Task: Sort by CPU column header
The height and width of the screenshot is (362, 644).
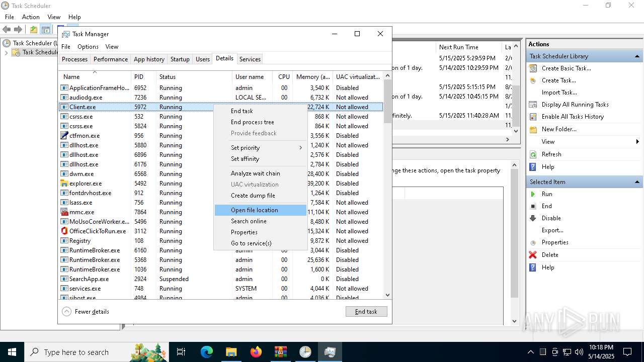Action: [x=284, y=77]
